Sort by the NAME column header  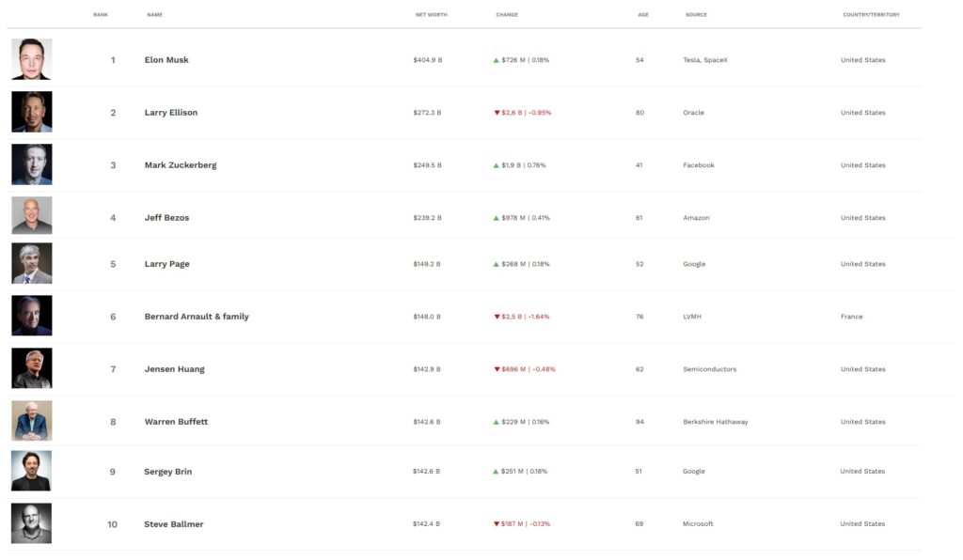tap(155, 15)
